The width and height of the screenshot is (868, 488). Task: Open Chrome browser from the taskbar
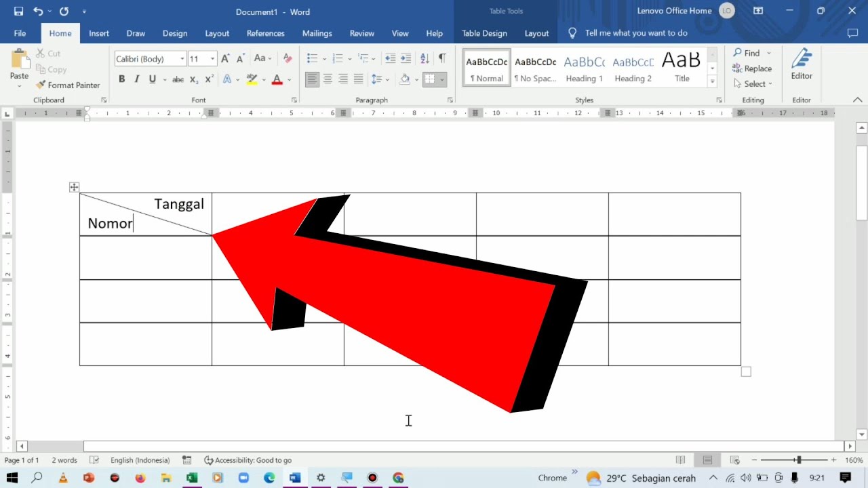[398, 478]
